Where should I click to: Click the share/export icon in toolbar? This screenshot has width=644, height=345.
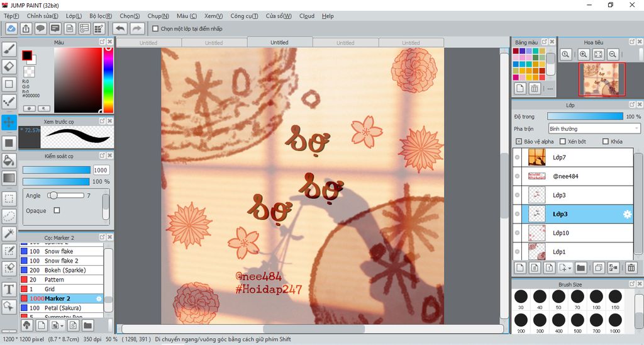coord(26,28)
